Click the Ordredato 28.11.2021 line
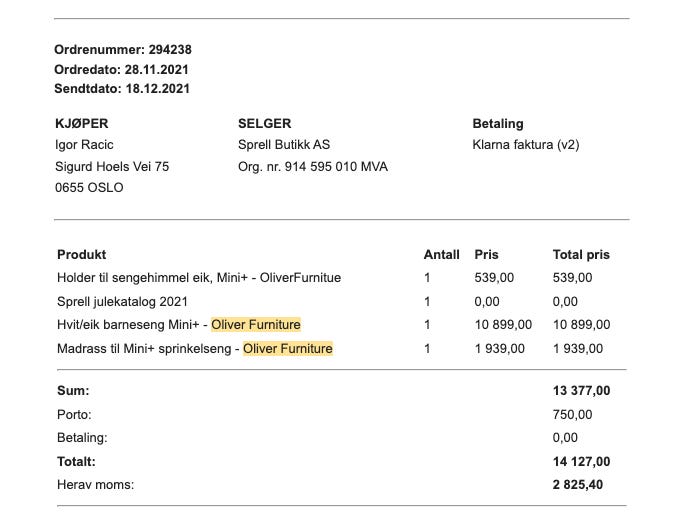The width and height of the screenshot is (692, 522). coord(121,70)
